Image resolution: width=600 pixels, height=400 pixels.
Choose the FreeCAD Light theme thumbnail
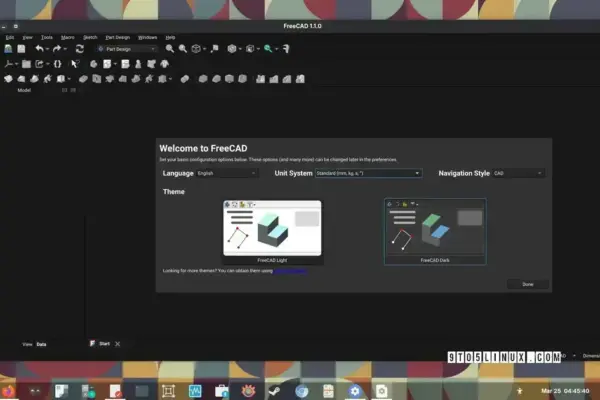click(272, 232)
